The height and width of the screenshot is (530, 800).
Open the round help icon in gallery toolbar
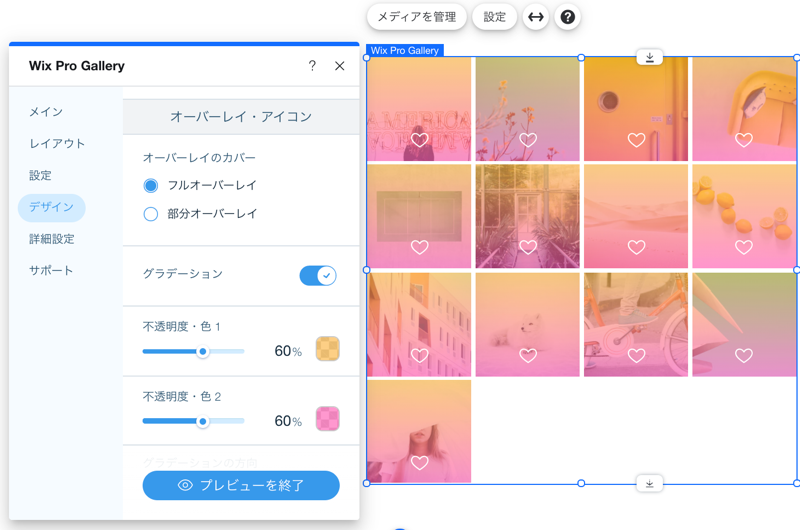coord(567,17)
